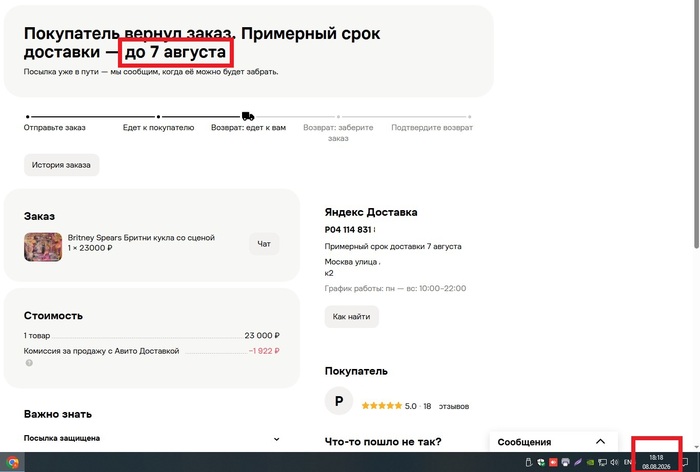Click the printer icon in system tray

tap(566, 462)
